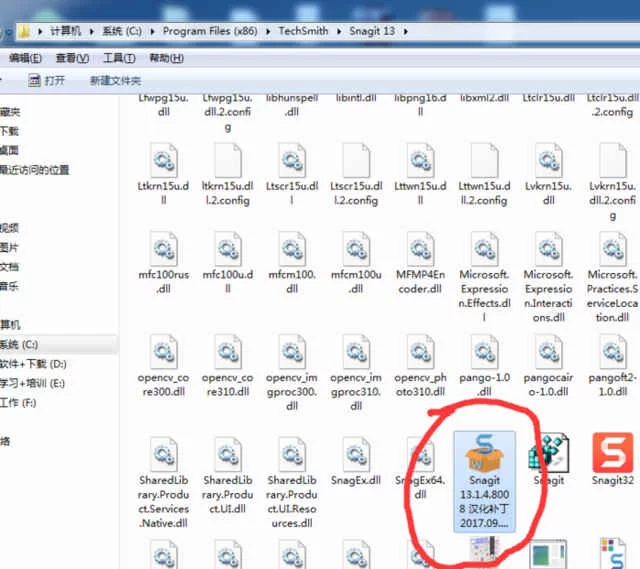Select the SnagEx.dll file

tap(356, 461)
